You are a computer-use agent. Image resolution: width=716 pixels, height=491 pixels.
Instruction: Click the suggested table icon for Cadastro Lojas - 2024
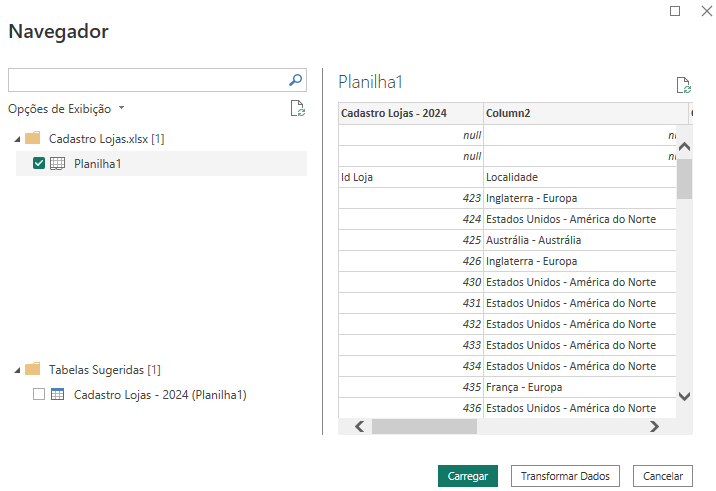[x=57, y=395]
